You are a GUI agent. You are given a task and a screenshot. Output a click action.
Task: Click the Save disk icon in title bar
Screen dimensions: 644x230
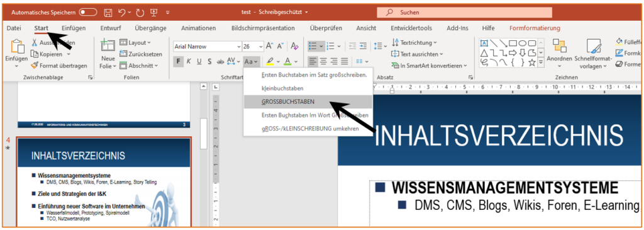tap(108, 13)
